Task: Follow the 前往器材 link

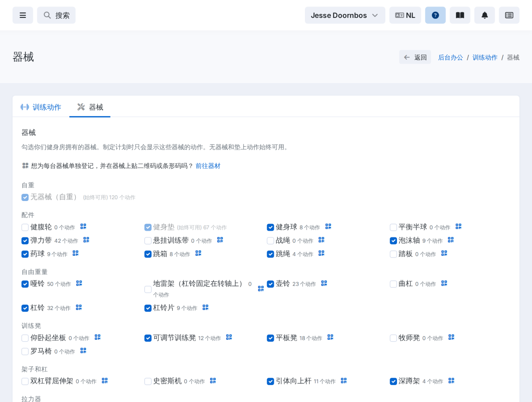Action: tap(208, 166)
